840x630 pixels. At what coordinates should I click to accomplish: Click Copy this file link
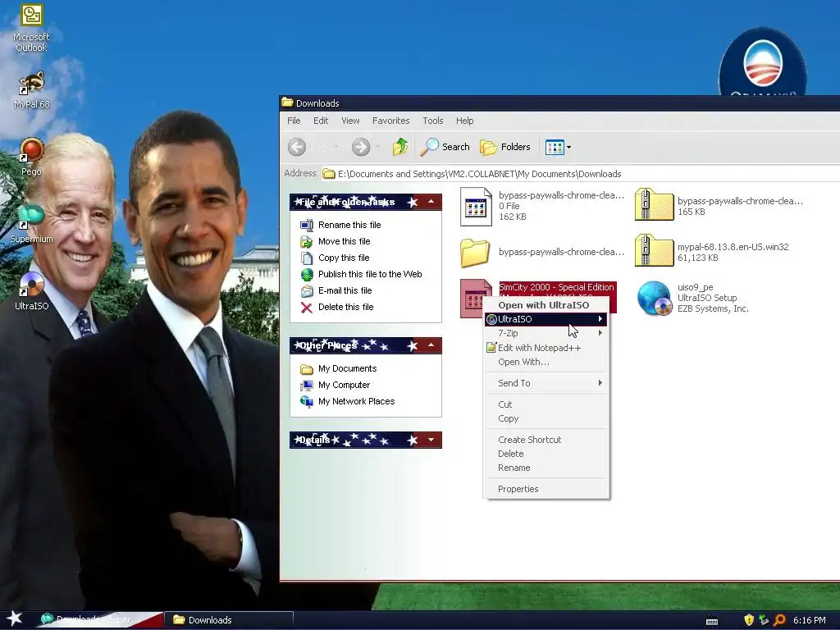point(344,258)
